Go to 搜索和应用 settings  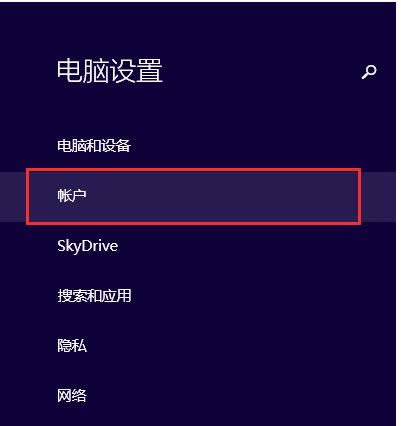click(x=94, y=296)
